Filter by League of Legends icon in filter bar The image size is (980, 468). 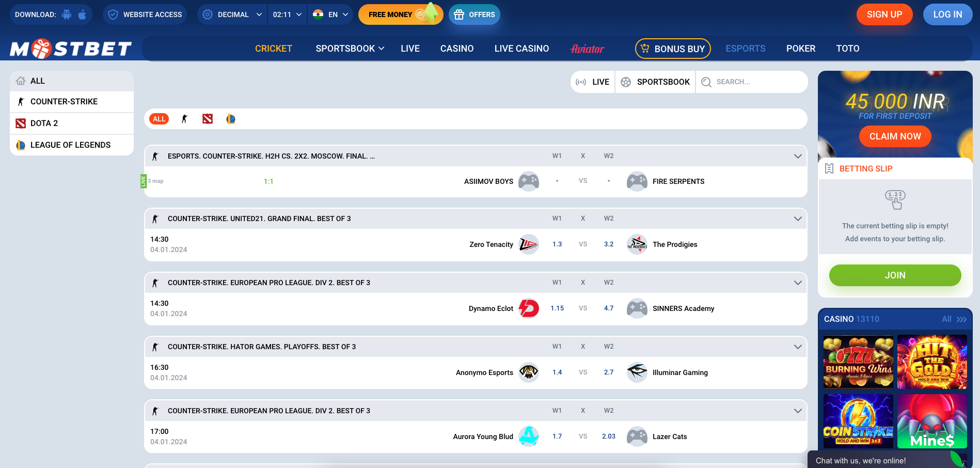pos(231,119)
